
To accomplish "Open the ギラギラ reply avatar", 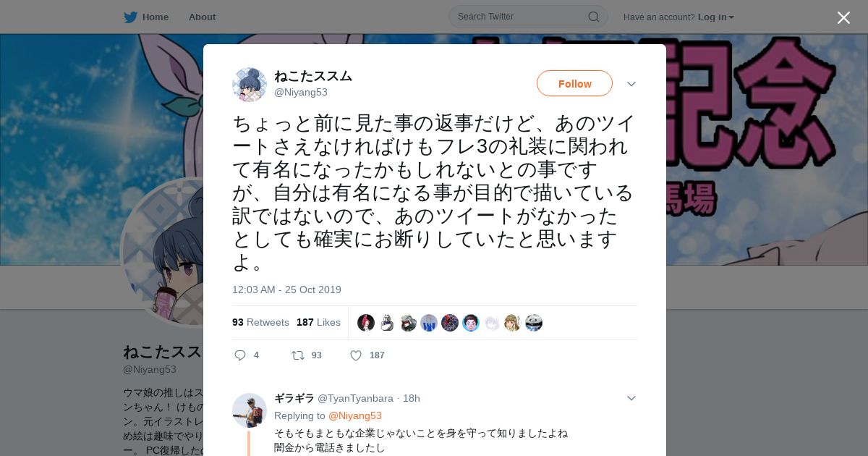I will pos(250,410).
